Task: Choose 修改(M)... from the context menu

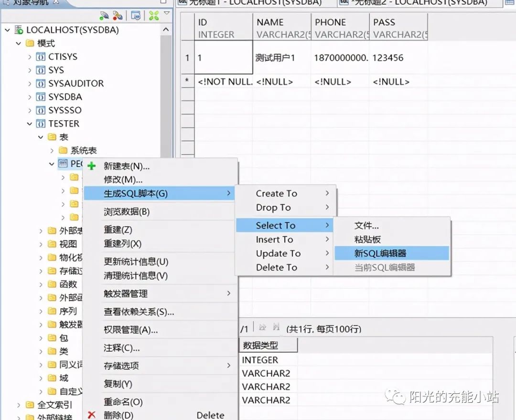Action: [161, 180]
